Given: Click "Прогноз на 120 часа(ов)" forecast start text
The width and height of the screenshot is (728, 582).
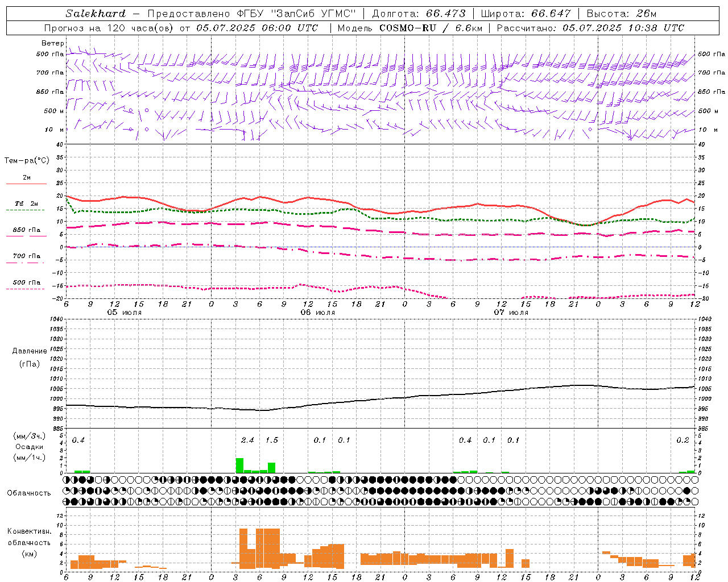Looking at the screenshot, I should click(x=109, y=28).
